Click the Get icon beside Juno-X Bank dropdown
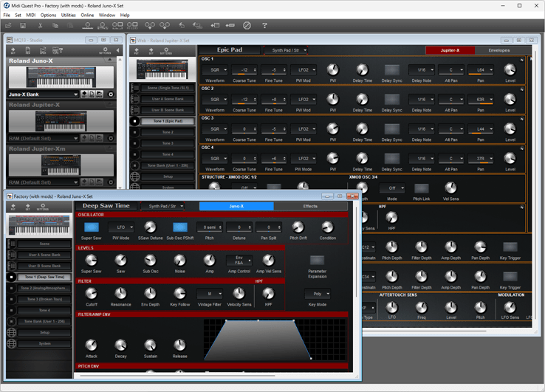The height and width of the screenshot is (392, 545). 84,94
